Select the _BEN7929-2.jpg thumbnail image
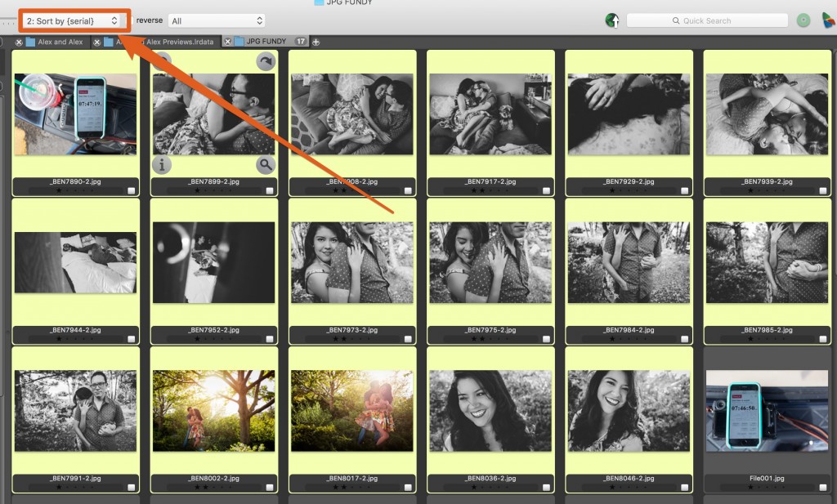 click(x=629, y=114)
